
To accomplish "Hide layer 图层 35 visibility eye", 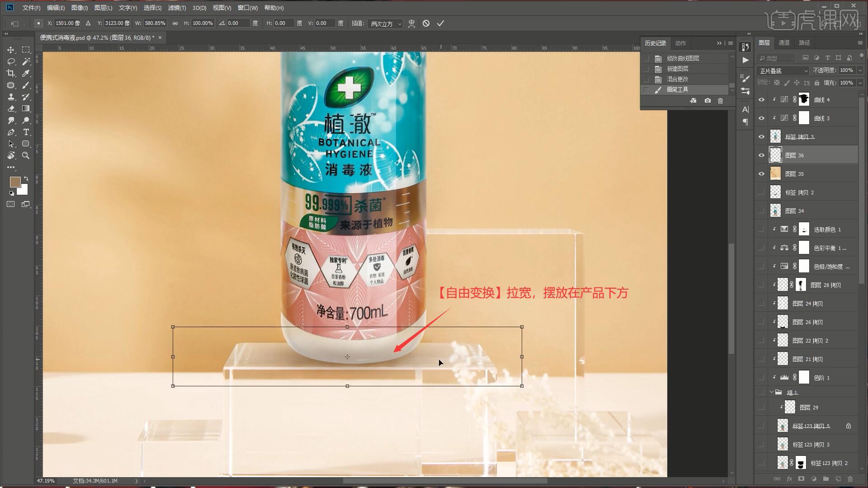I will [x=761, y=174].
